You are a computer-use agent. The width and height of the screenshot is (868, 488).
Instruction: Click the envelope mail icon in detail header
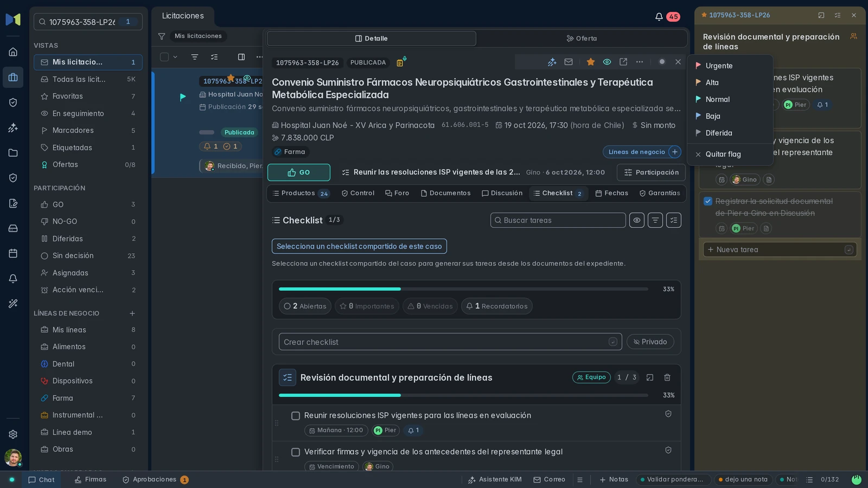(569, 62)
